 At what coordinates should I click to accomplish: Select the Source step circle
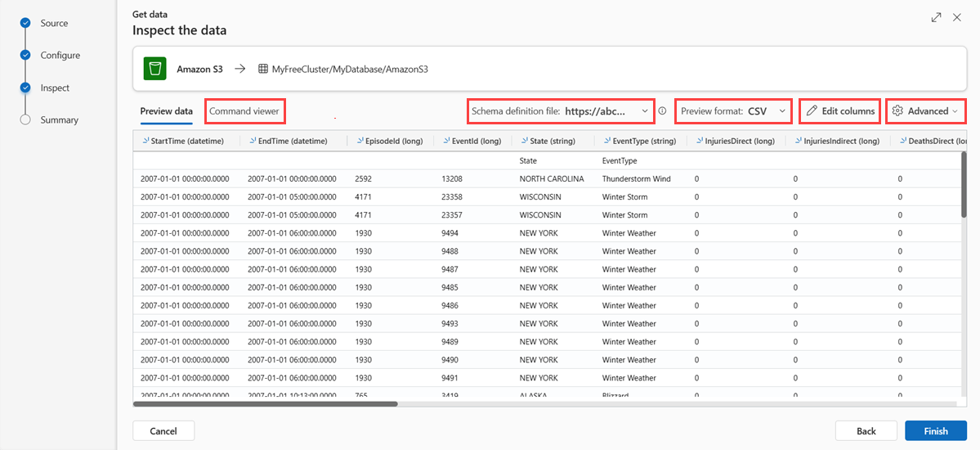click(25, 24)
